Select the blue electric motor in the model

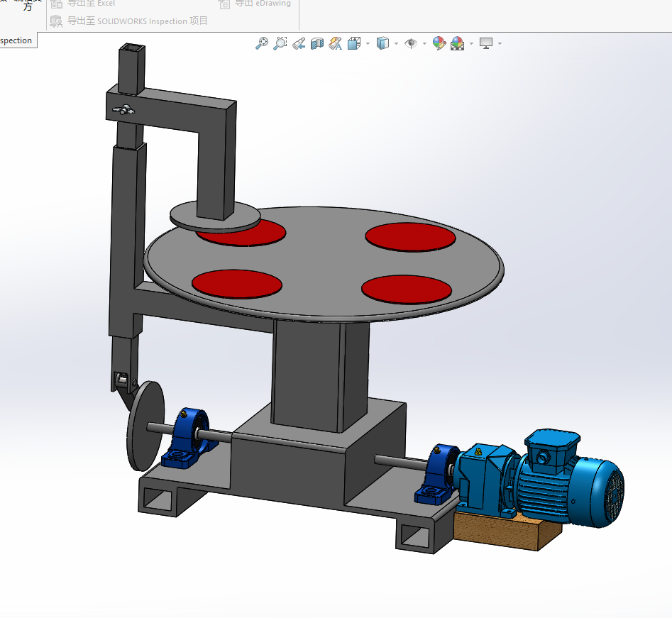click(570, 478)
